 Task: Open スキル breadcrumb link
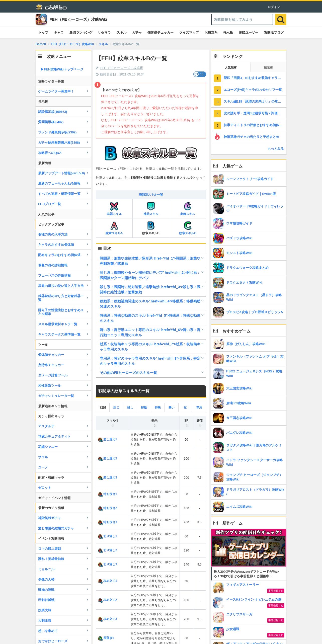coord(103,44)
